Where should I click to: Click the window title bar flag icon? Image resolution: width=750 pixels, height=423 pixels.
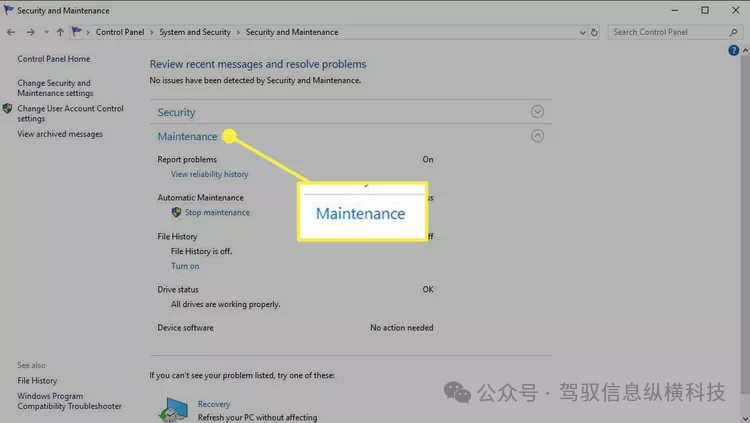click(8, 10)
